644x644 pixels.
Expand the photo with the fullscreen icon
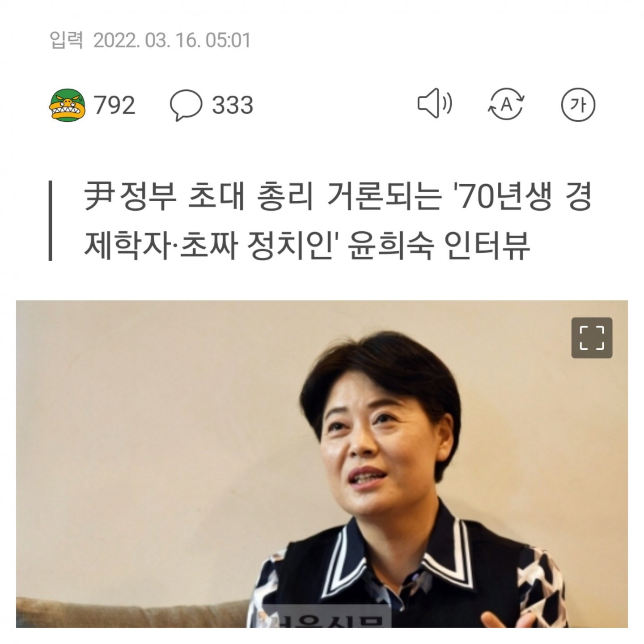[x=592, y=338]
